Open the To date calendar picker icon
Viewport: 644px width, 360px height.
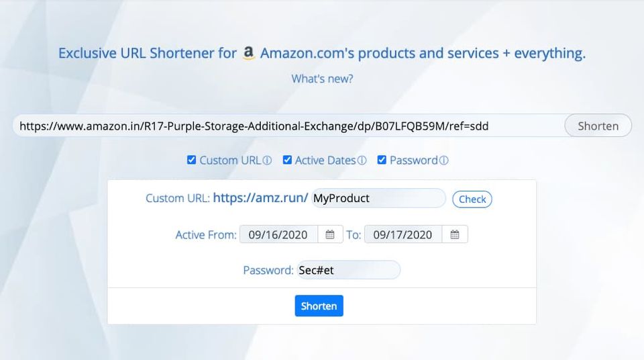point(455,234)
